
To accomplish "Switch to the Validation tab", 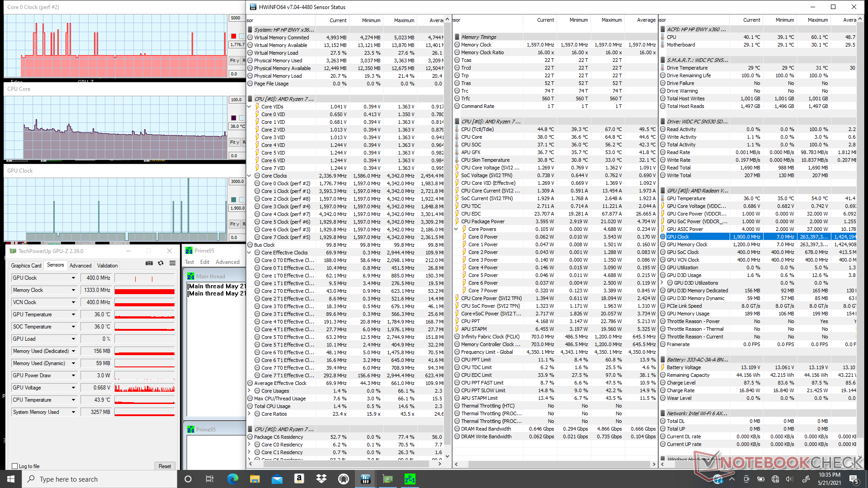I will coord(108,266).
